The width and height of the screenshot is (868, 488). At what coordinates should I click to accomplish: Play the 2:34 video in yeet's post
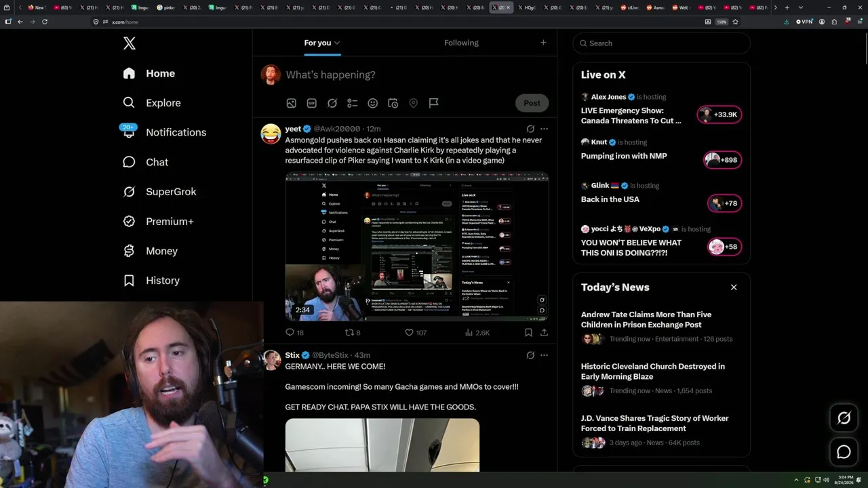point(417,247)
